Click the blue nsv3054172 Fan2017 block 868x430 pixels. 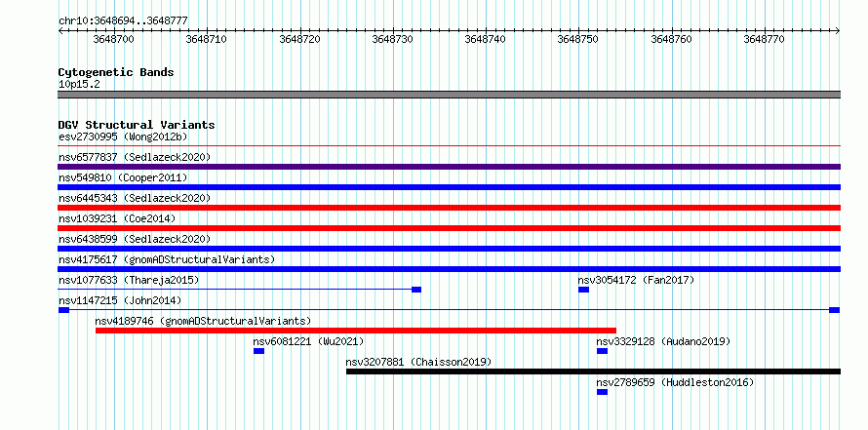coord(583,290)
